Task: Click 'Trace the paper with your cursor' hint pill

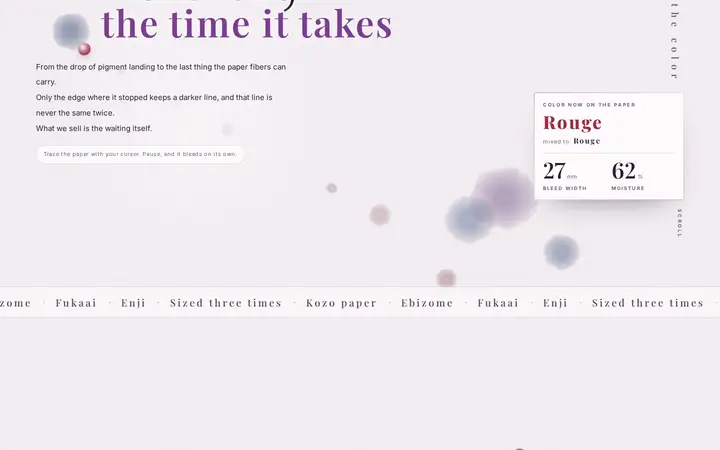Action: click(x=140, y=154)
